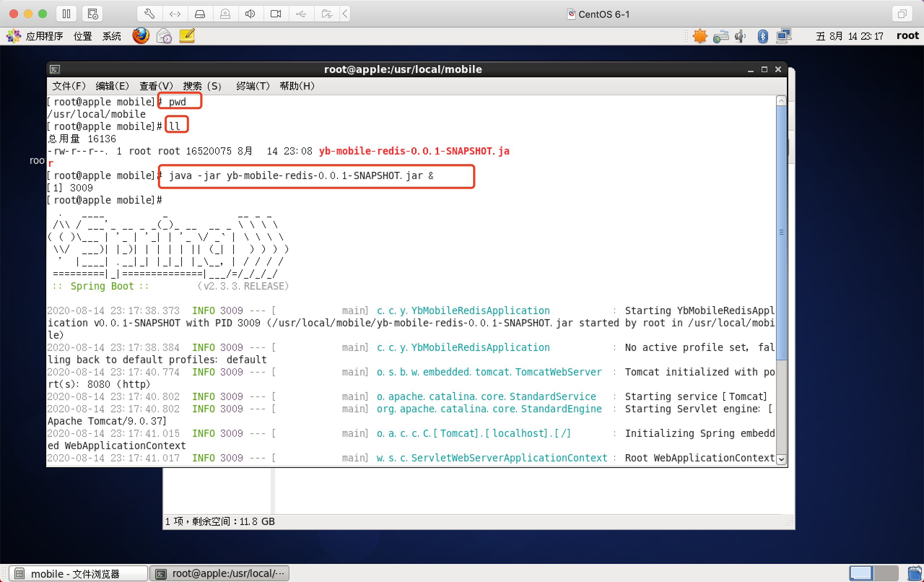The height and width of the screenshot is (582, 924).
Task: Open the 系统 system menu
Action: pyautogui.click(x=112, y=36)
